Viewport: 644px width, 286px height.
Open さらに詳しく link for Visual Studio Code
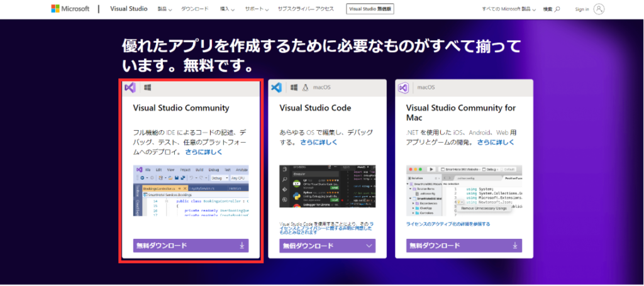coord(319,143)
